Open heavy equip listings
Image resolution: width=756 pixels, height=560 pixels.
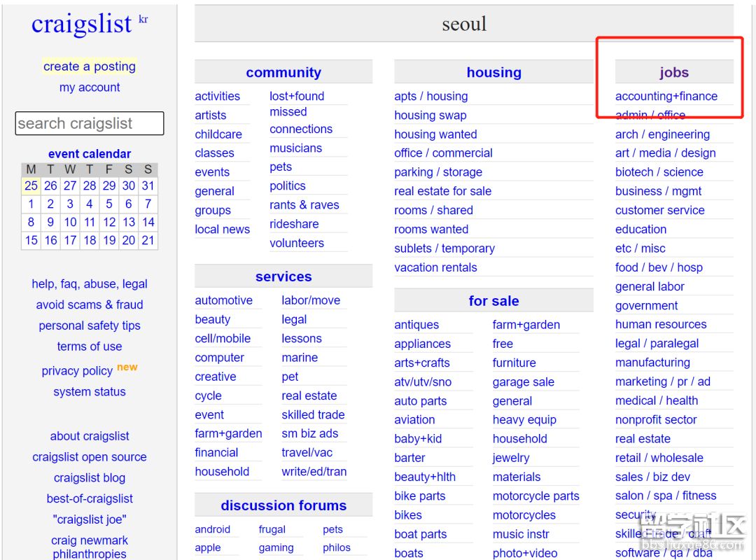tap(524, 419)
